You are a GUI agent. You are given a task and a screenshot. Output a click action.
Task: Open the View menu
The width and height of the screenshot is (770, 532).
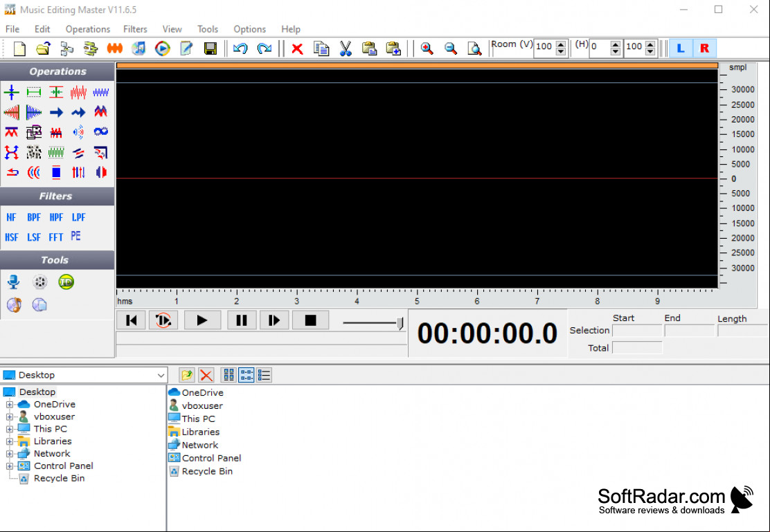[x=172, y=30]
